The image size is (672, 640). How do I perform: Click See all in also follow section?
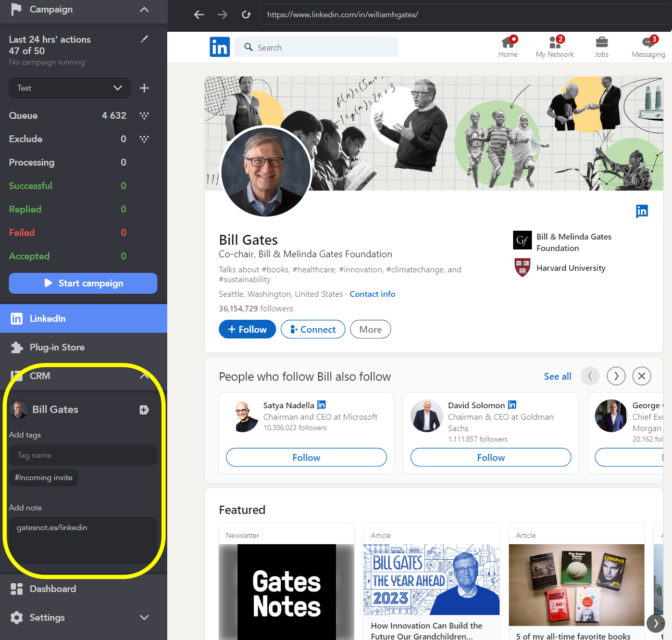[557, 377]
